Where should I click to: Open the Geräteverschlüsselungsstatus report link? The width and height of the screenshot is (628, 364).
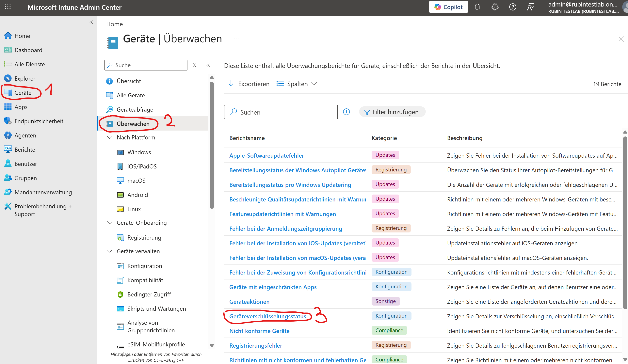click(x=267, y=316)
